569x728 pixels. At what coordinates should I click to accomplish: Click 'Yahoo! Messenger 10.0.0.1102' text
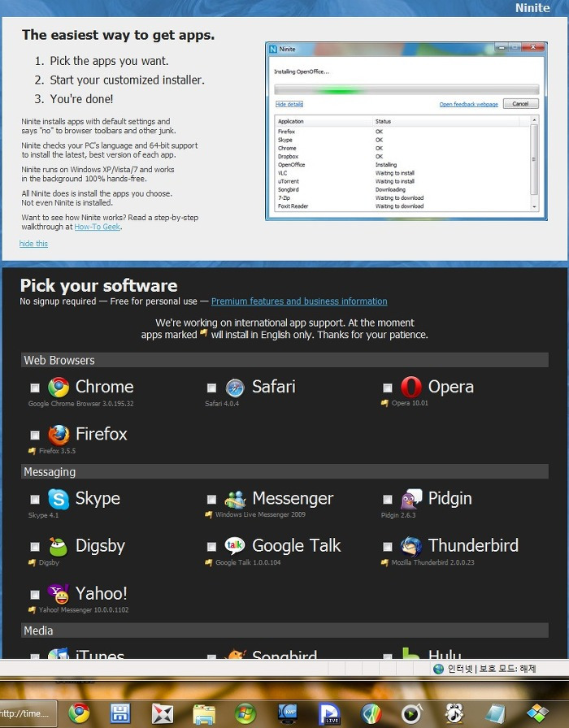(x=84, y=609)
